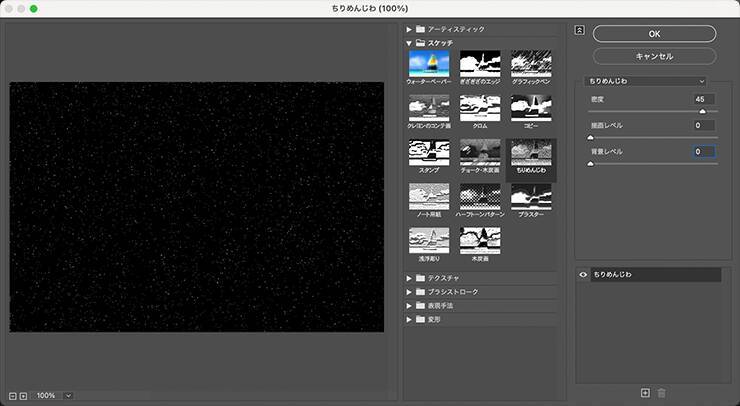Apply the クレヨンのコンテ画 filter thumbnail
The height and width of the screenshot is (406, 740).
point(429,108)
